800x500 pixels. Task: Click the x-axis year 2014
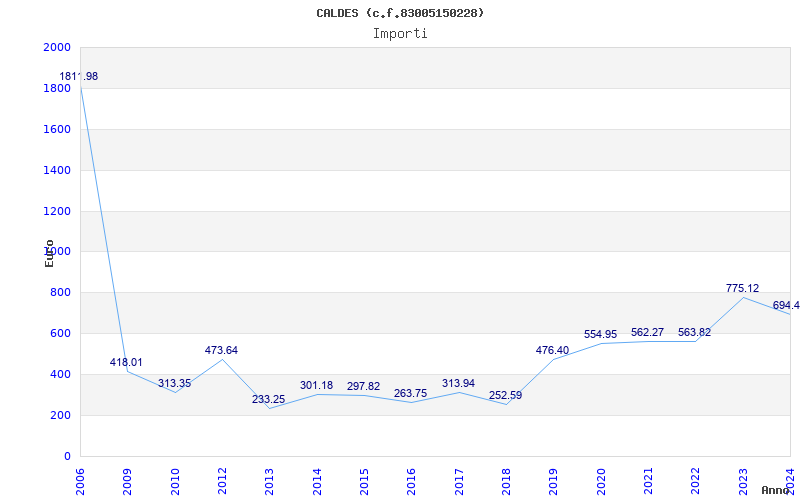point(317,482)
